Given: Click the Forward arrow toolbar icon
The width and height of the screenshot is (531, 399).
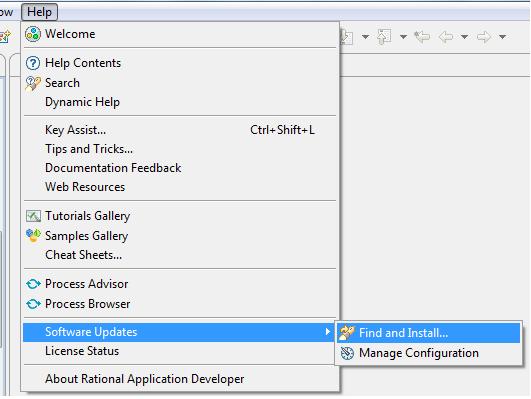Looking at the screenshot, I should pyautogui.click(x=484, y=36).
